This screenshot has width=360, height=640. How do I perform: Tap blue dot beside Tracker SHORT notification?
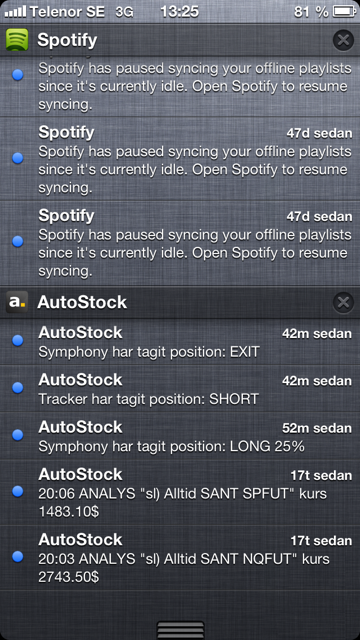(18, 388)
